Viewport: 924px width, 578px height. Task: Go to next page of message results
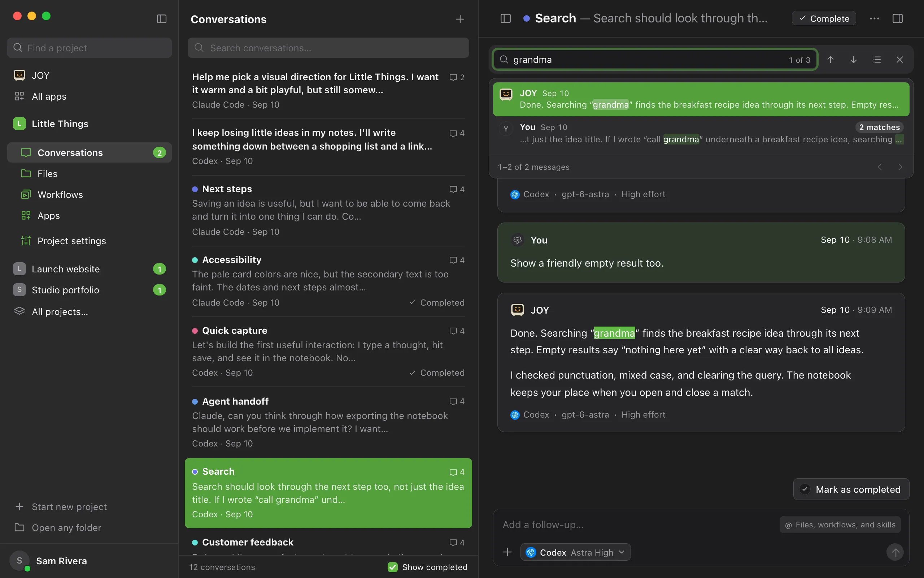900,167
